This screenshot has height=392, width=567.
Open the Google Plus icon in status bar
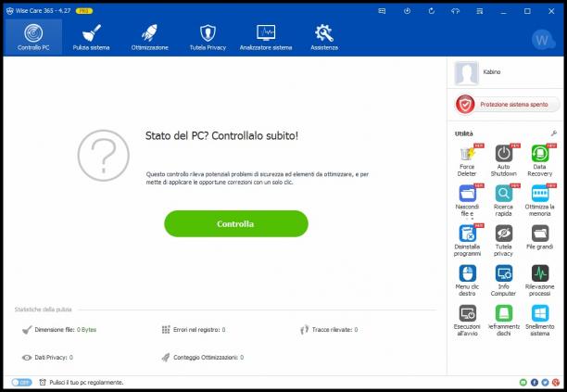point(556,382)
